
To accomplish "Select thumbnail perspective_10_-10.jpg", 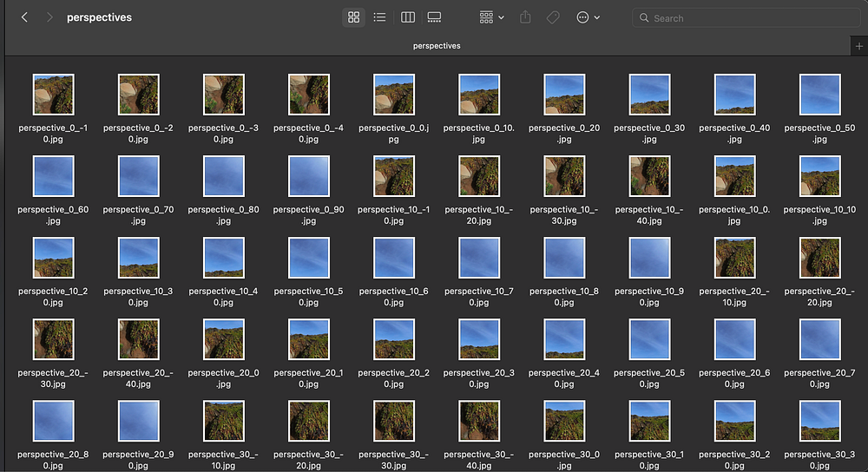I will 393,176.
